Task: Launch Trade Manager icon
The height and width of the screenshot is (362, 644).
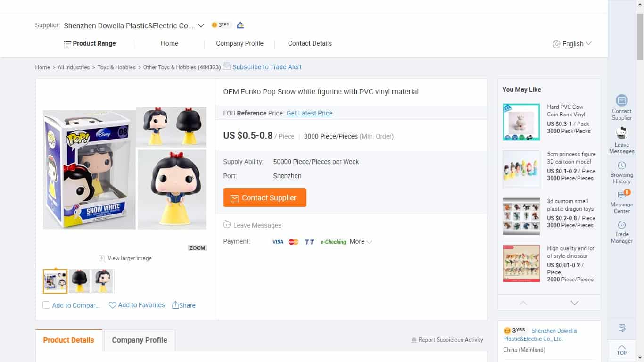Action: tap(621, 225)
